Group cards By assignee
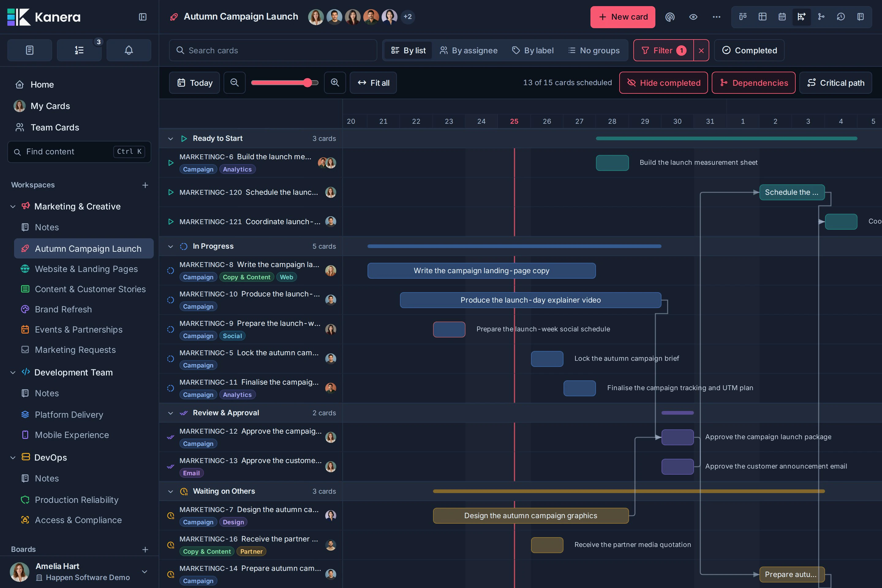The image size is (882, 588). click(469, 50)
